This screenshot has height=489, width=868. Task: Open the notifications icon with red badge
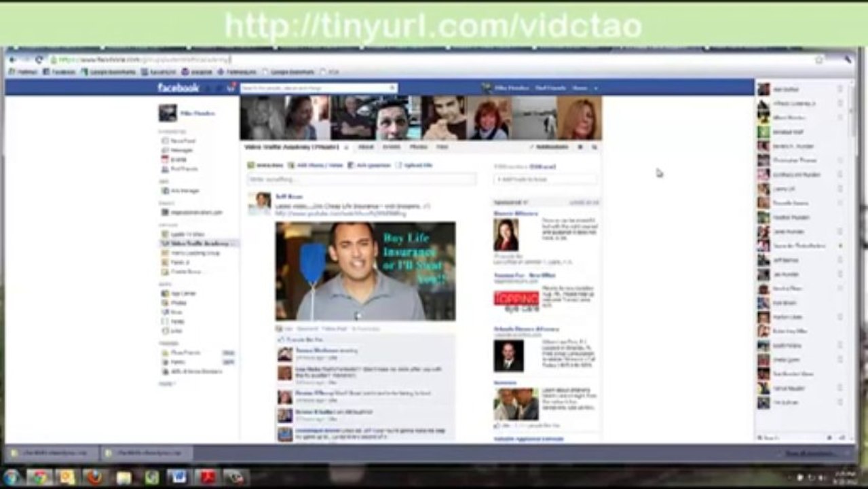click(231, 88)
